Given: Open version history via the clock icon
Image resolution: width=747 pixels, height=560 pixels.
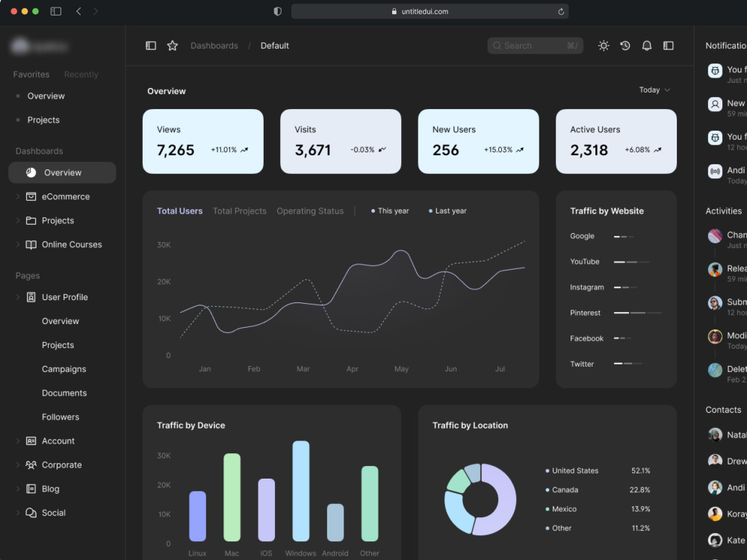Looking at the screenshot, I should [625, 46].
